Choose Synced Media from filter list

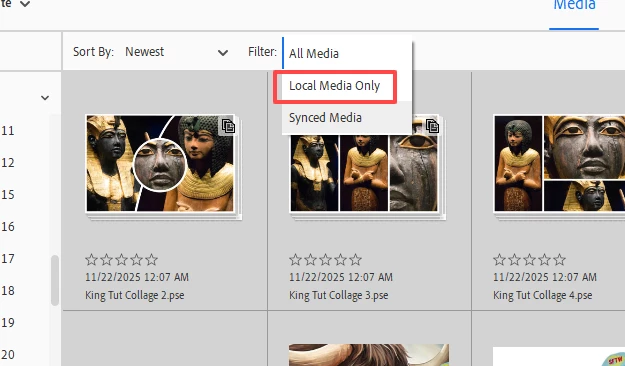point(347,118)
